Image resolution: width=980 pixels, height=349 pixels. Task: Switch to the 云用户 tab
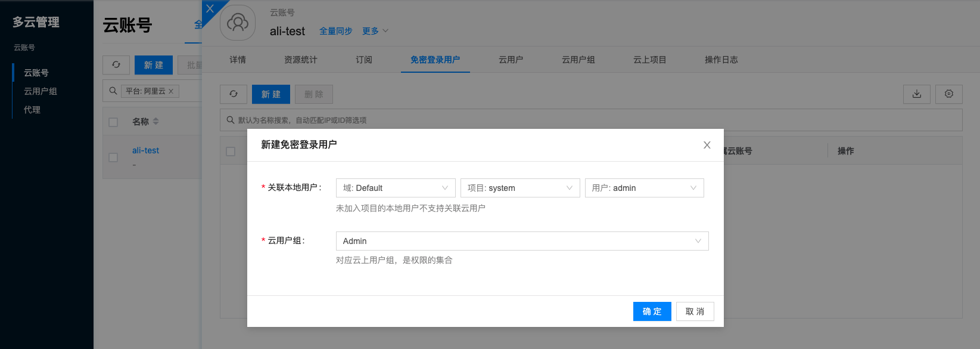(x=511, y=60)
